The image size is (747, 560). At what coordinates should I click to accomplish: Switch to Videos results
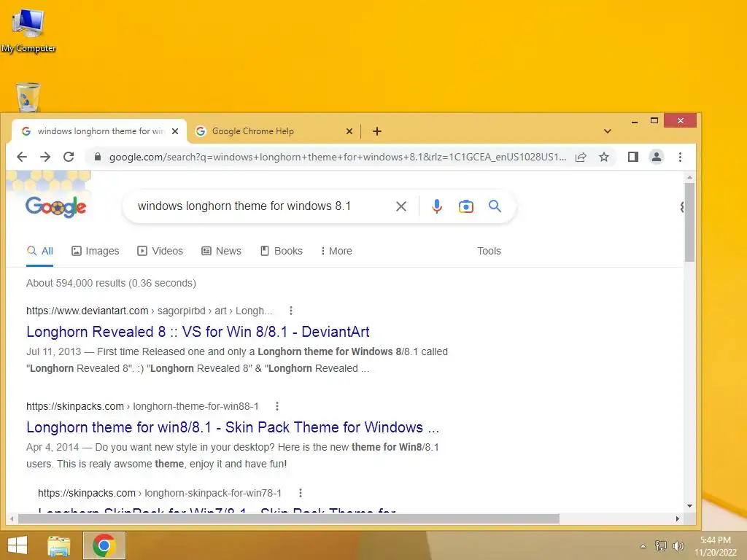click(x=160, y=251)
